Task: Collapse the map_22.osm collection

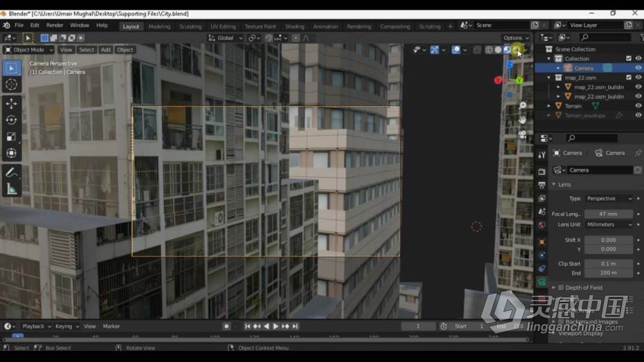Action: point(549,78)
